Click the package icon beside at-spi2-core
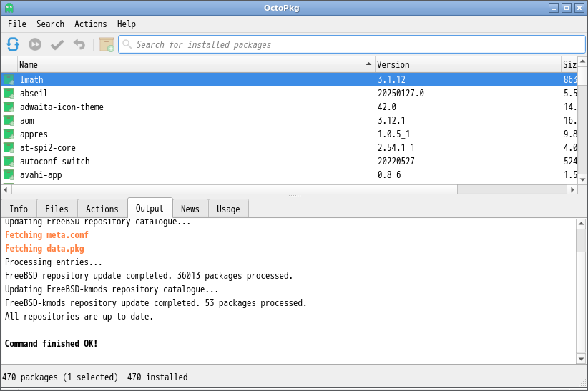 (9, 148)
